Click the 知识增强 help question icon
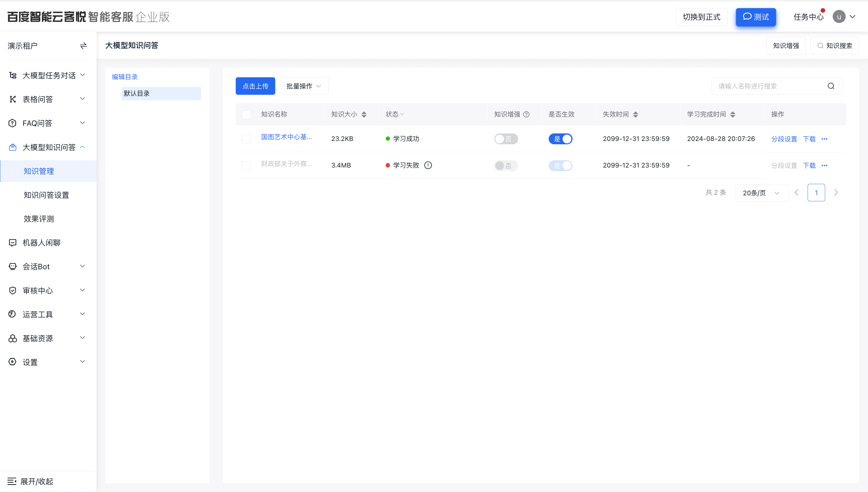This screenshot has width=868, height=492. [x=526, y=114]
